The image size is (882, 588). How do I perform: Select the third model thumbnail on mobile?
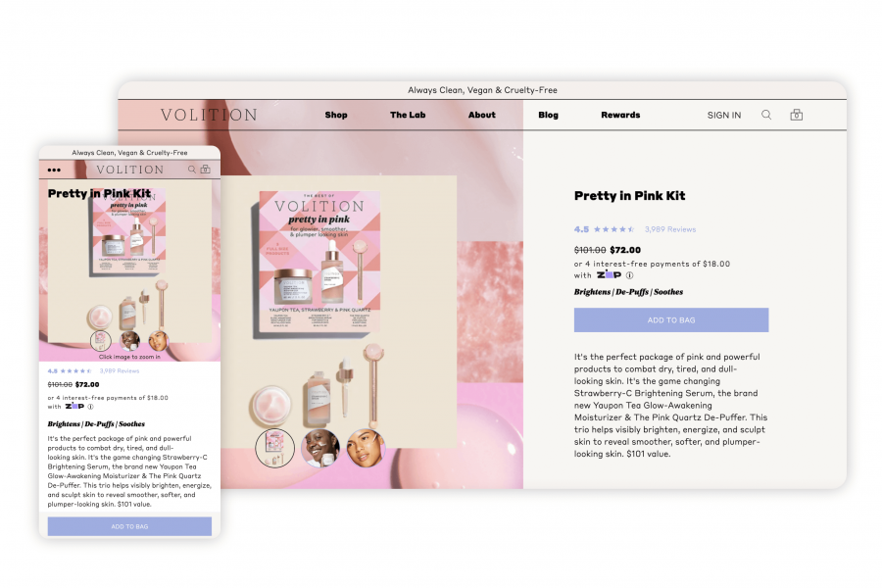coord(158,340)
